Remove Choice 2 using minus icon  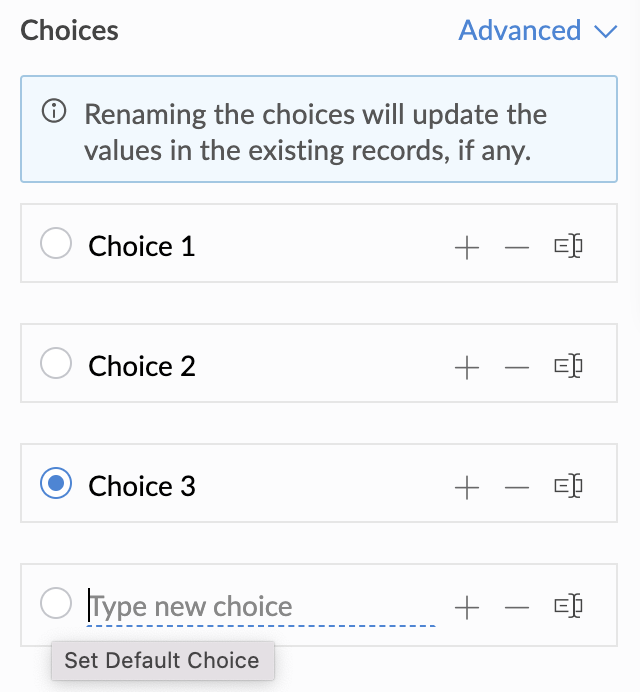click(x=517, y=368)
